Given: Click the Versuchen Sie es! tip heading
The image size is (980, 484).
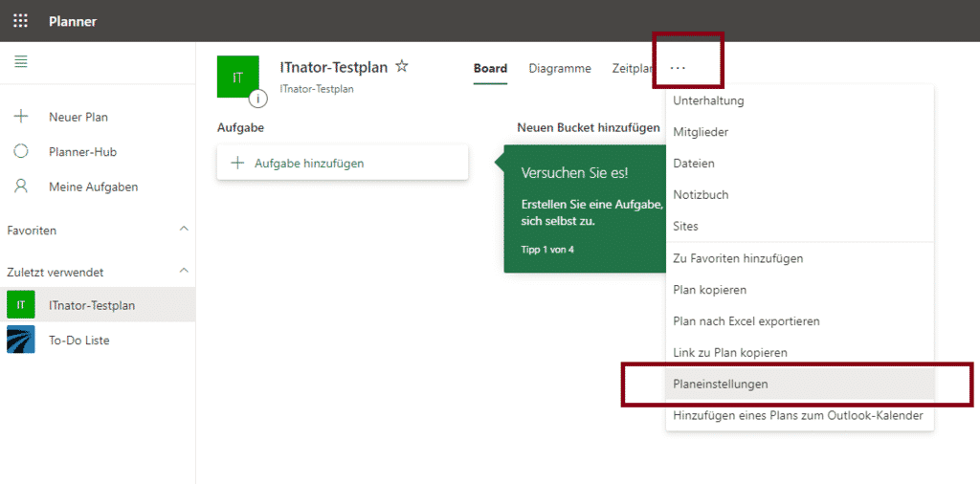Looking at the screenshot, I should (x=574, y=173).
